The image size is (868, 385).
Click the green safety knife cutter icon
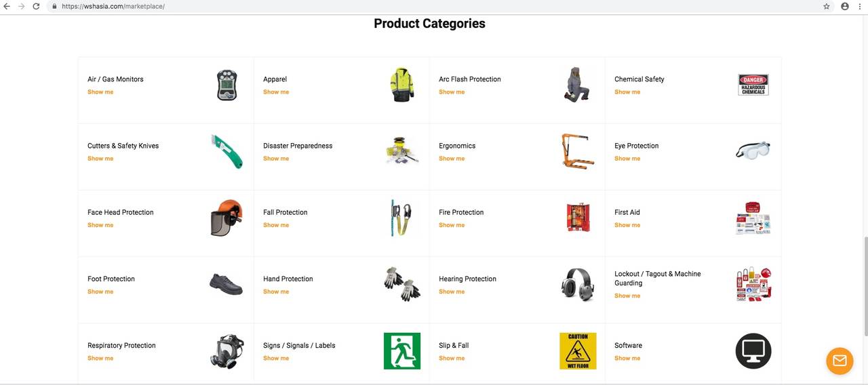[226, 151]
